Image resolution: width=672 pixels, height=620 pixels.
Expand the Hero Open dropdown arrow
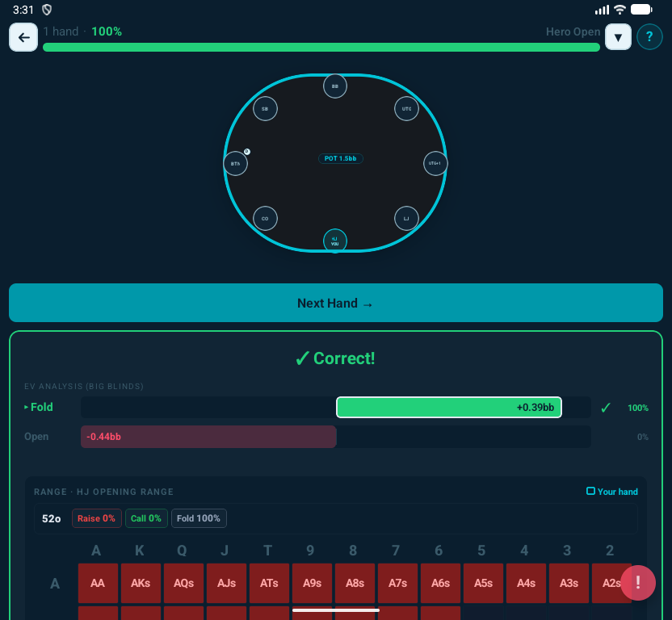[618, 37]
